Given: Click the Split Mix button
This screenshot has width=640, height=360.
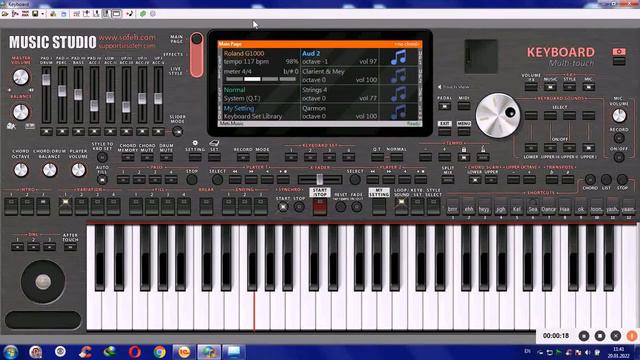Looking at the screenshot, I should pyautogui.click(x=448, y=180).
